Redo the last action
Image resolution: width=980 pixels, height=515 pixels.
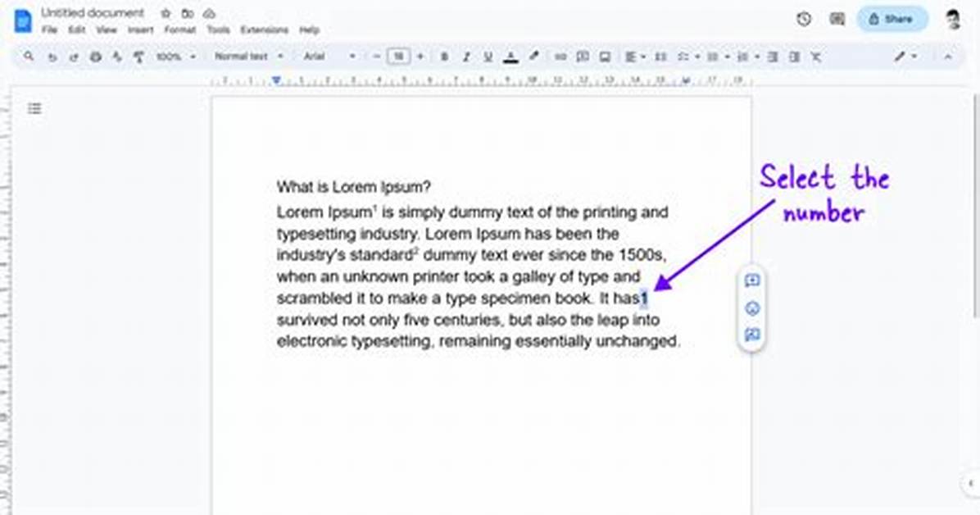click(74, 57)
